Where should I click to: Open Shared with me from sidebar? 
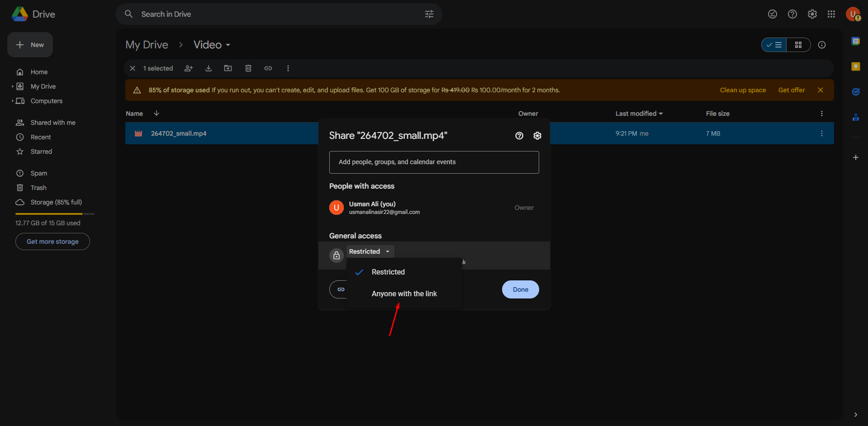52,122
